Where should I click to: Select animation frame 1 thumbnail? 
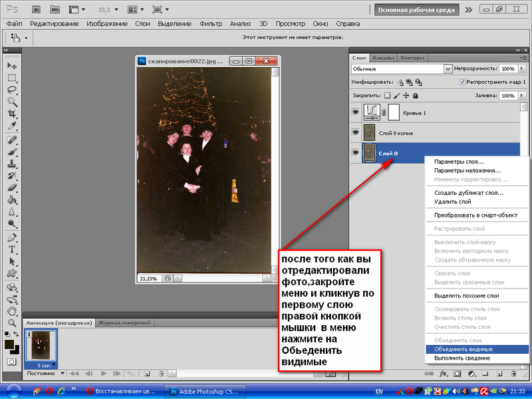point(40,345)
